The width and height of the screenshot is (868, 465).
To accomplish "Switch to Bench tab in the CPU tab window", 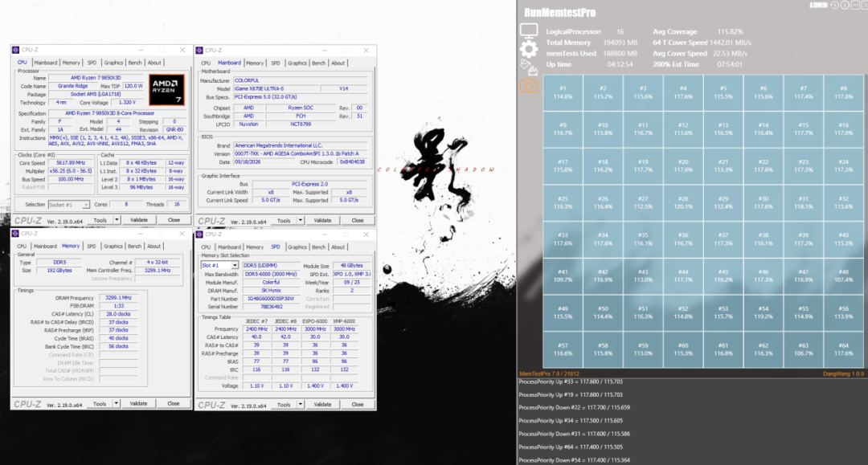I will (135, 63).
